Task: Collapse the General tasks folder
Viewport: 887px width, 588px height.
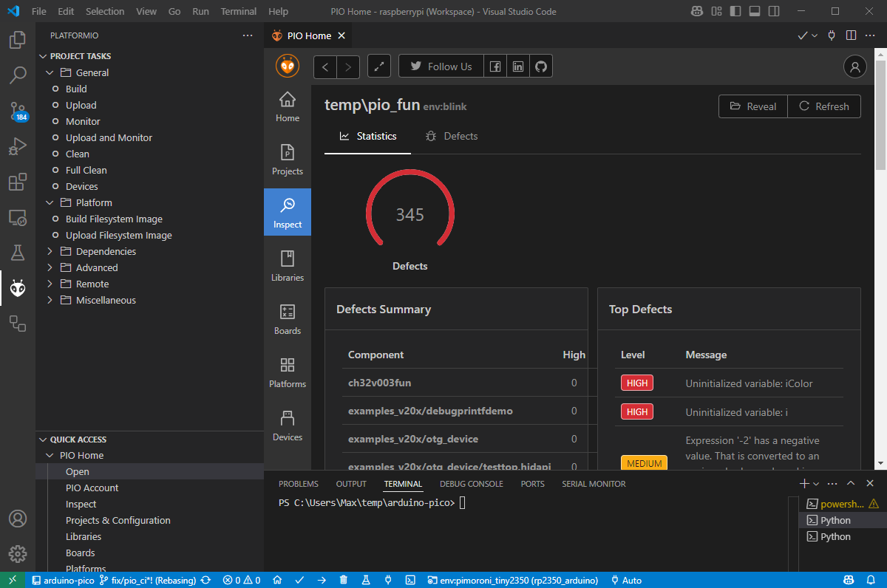Action: pos(50,72)
